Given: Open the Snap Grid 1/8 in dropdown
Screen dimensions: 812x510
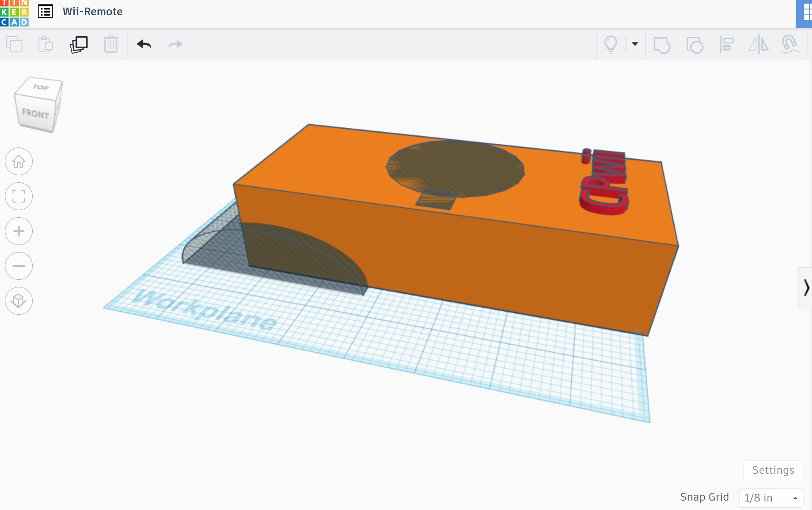Looking at the screenshot, I should 771,498.
